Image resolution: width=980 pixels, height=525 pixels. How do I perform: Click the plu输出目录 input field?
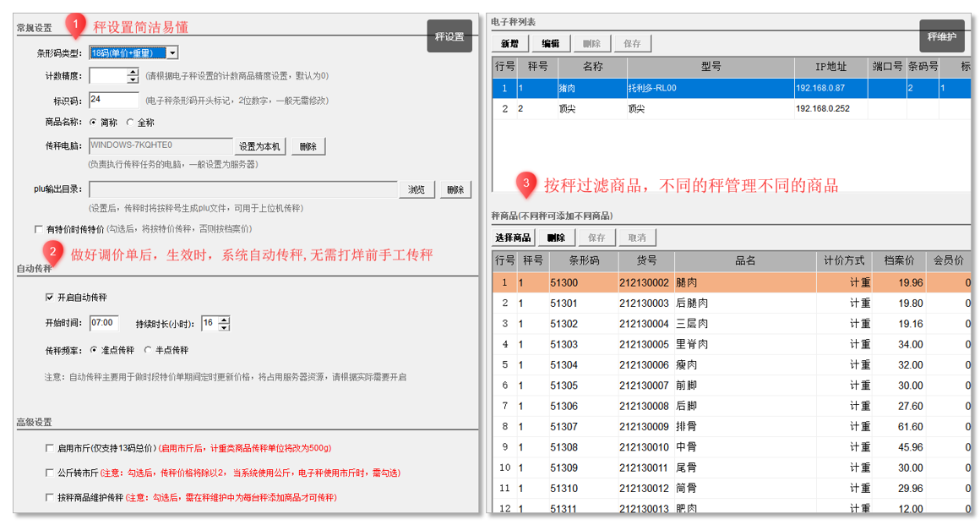pos(243,189)
